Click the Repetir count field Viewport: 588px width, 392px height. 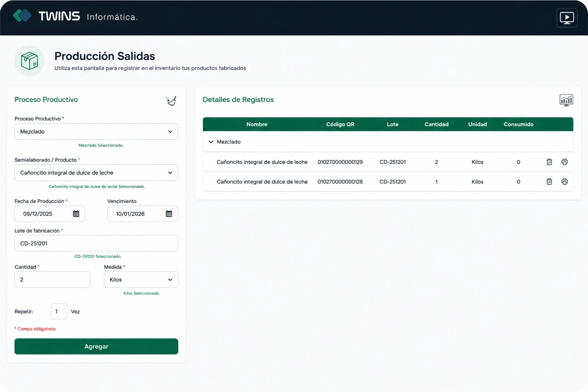(59, 311)
